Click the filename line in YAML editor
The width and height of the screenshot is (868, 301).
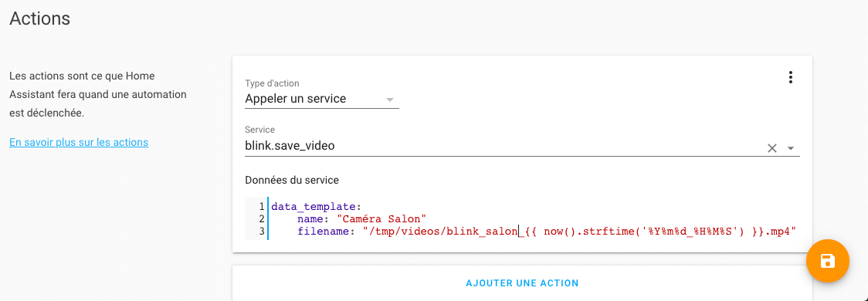[547, 232]
